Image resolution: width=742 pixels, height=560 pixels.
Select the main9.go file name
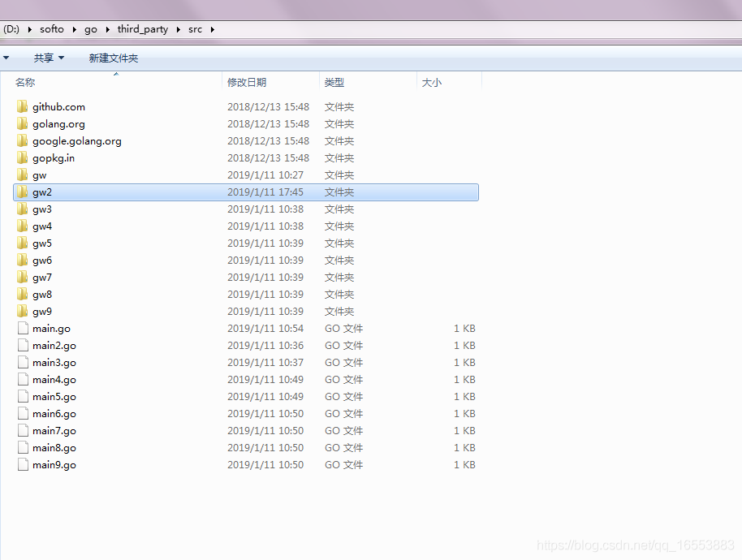[x=54, y=464]
